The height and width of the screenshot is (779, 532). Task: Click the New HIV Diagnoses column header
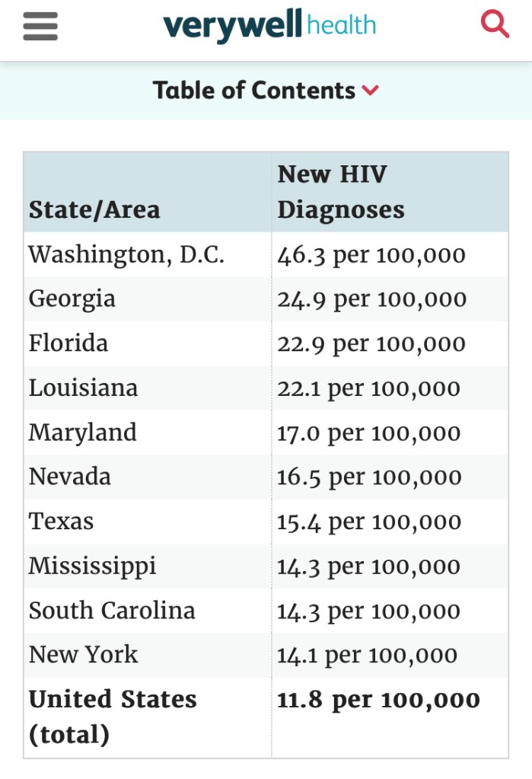pos(341,192)
